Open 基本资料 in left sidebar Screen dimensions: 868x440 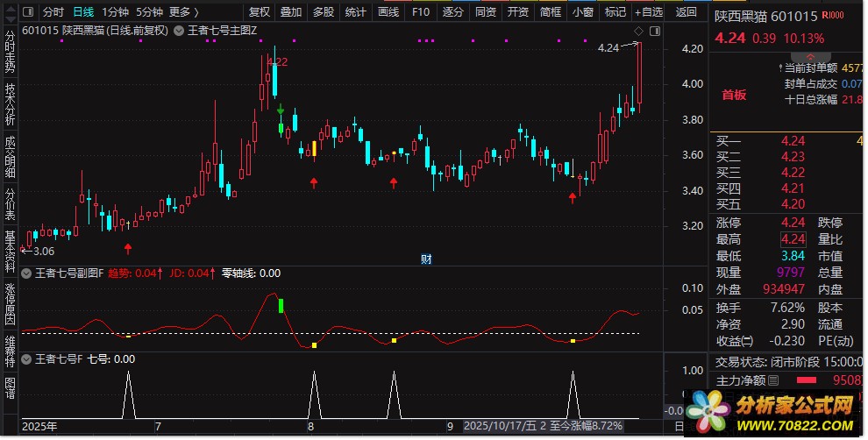tap(10, 252)
